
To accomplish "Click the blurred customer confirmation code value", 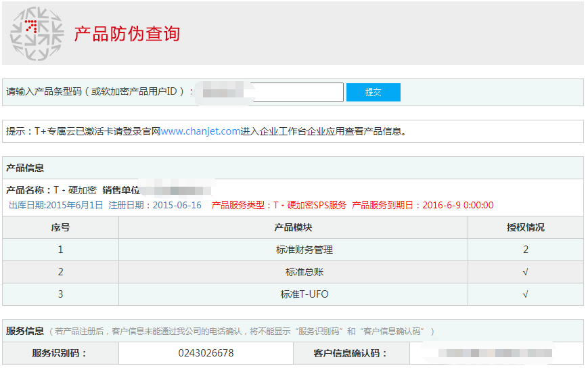I will 495,353.
